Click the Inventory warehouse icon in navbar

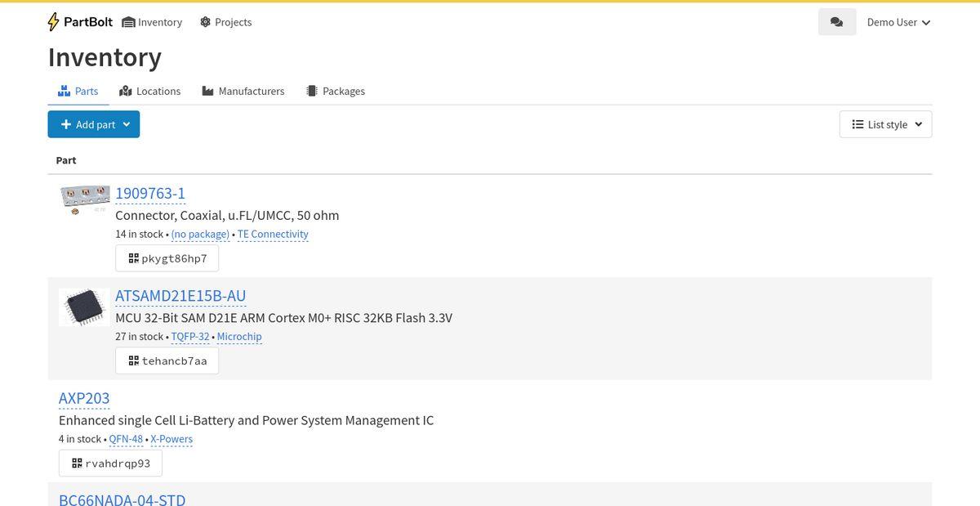(x=128, y=22)
